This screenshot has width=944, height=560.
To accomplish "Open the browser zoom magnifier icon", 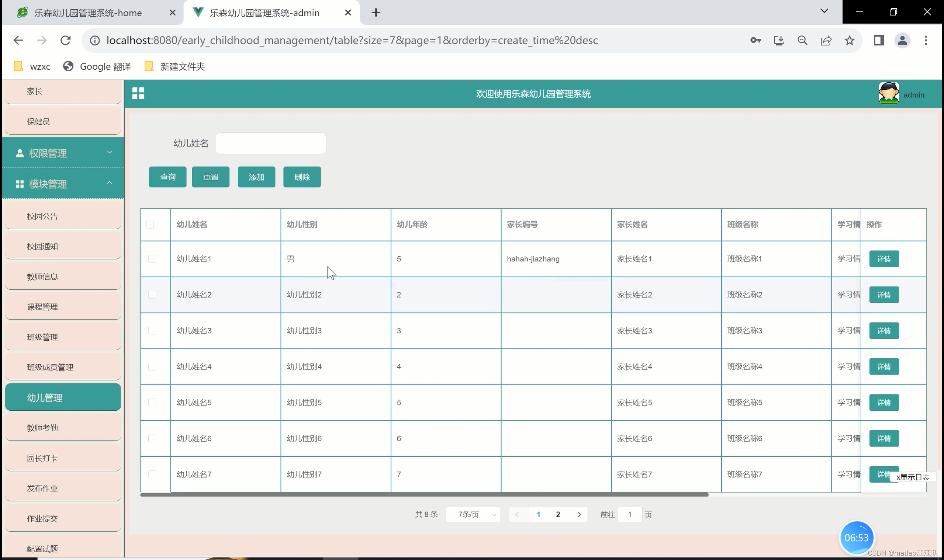I will pos(802,41).
